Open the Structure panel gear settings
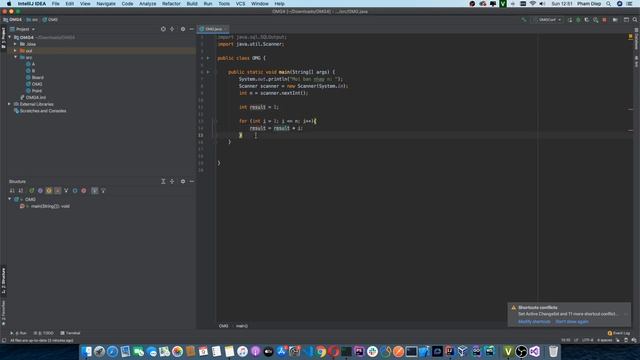The width and height of the screenshot is (640, 360). pyautogui.click(x=183, y=181)
